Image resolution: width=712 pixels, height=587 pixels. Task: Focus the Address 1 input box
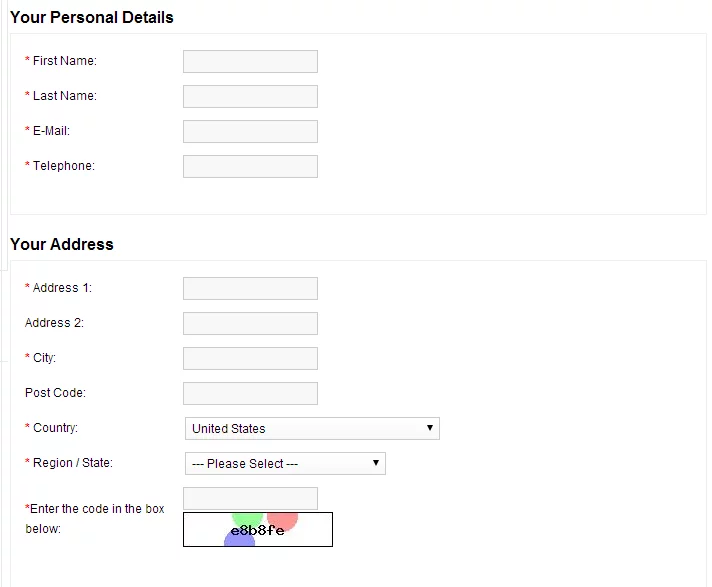(250, 289)
